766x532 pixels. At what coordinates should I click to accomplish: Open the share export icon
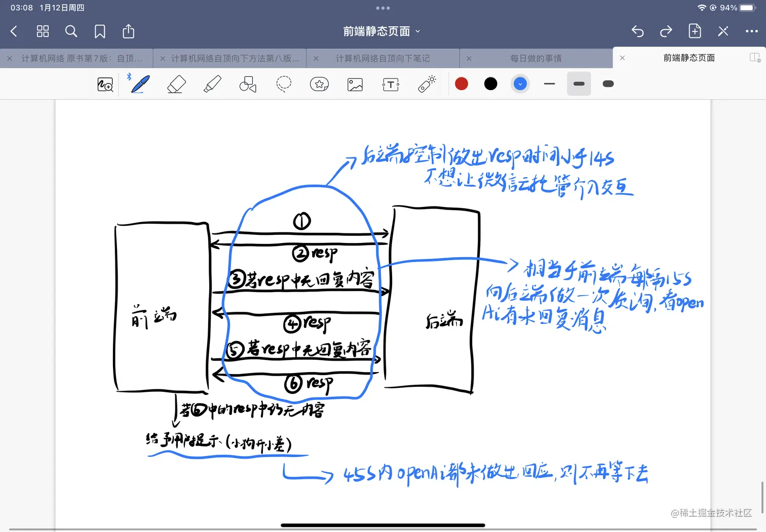pyautogui.click(x=129, y=31)
